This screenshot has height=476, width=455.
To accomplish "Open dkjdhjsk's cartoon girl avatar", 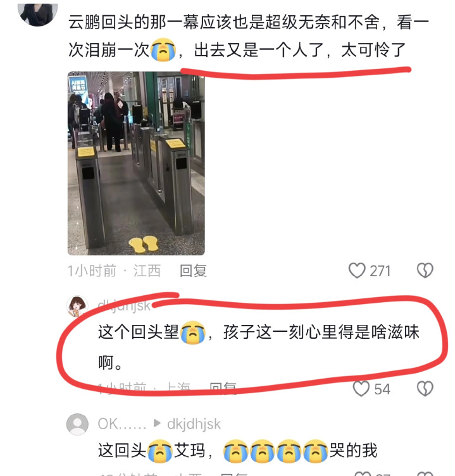I will [77, 307].
